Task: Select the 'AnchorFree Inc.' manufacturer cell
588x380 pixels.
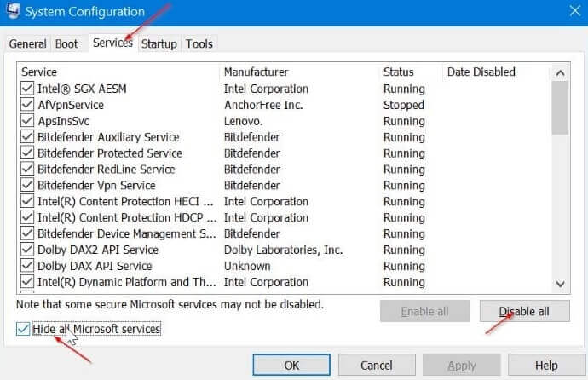Action: [x=263, y=105]
